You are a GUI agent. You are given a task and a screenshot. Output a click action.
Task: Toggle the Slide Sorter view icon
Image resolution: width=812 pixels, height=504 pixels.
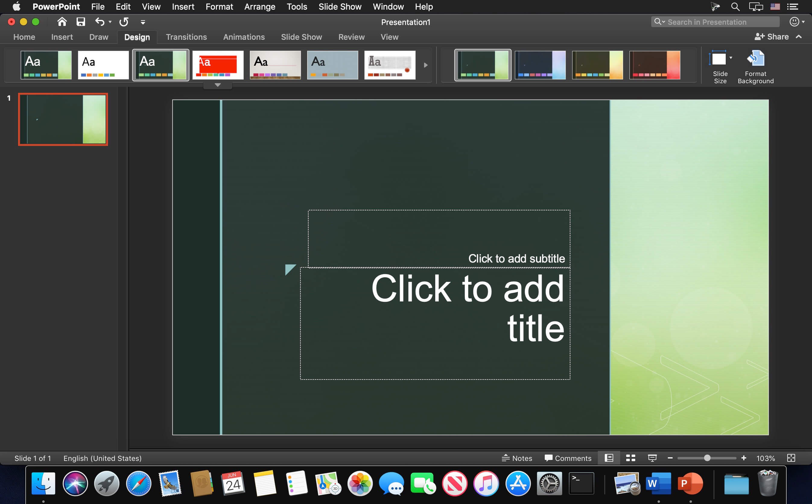coord(630,458)
